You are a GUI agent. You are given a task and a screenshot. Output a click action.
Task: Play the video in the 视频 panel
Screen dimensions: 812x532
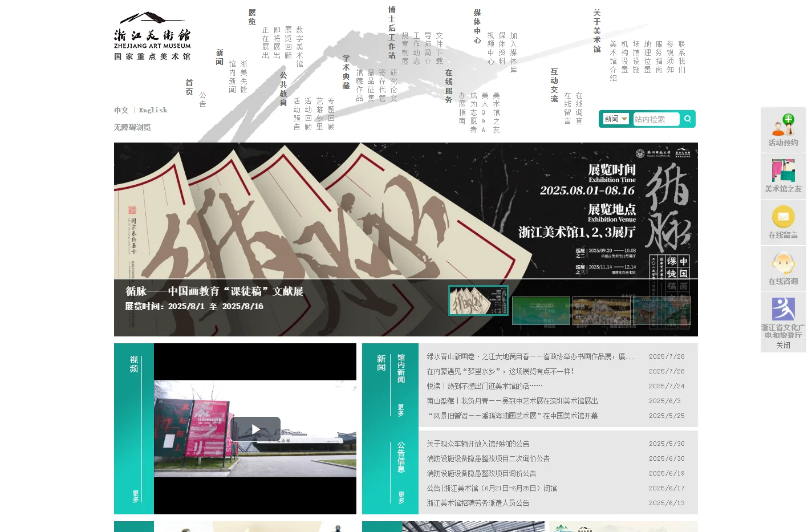pos(255,429)
